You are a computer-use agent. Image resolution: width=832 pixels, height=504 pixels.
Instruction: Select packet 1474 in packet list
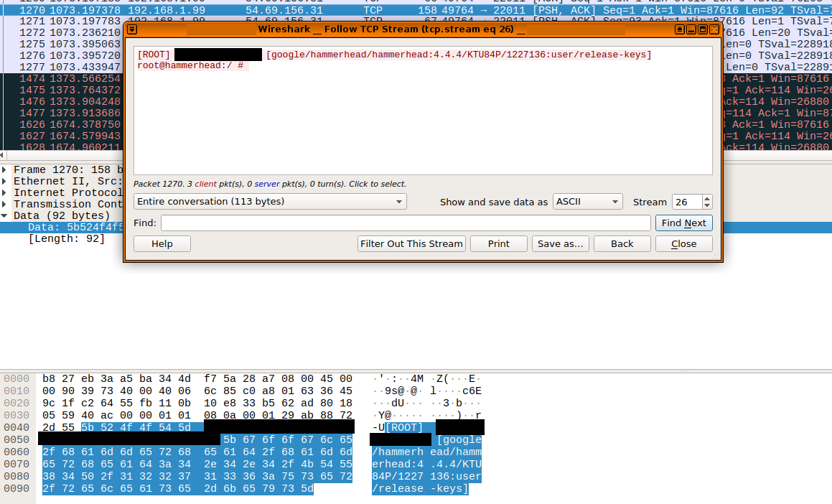point(62,78)
